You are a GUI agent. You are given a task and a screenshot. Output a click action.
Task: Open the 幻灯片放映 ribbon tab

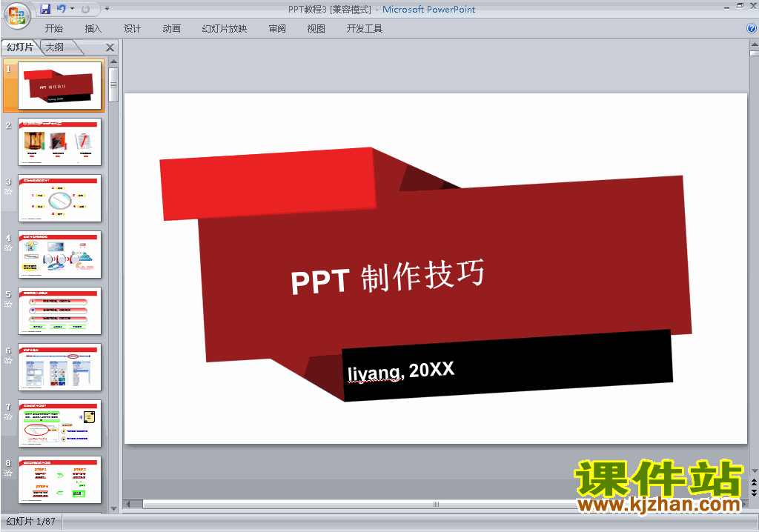pyautogui.click(x=225, y=29)
